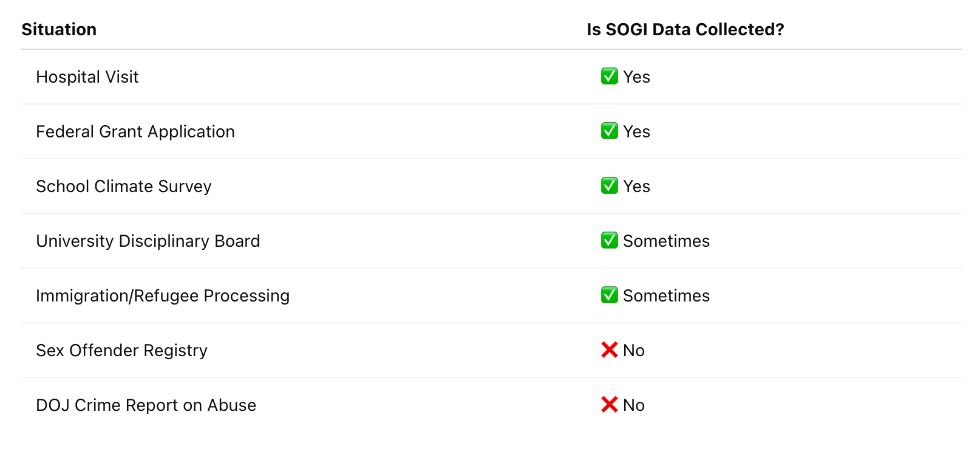Click the checkmark in University Disciplinary Board row
Viewport: 980px width, 451px height.
point(609,241)
